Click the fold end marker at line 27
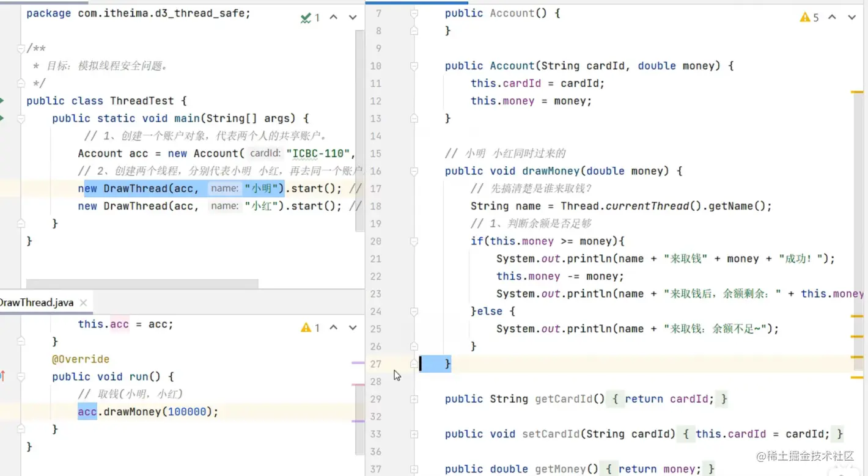 click(x=414, y=364)
